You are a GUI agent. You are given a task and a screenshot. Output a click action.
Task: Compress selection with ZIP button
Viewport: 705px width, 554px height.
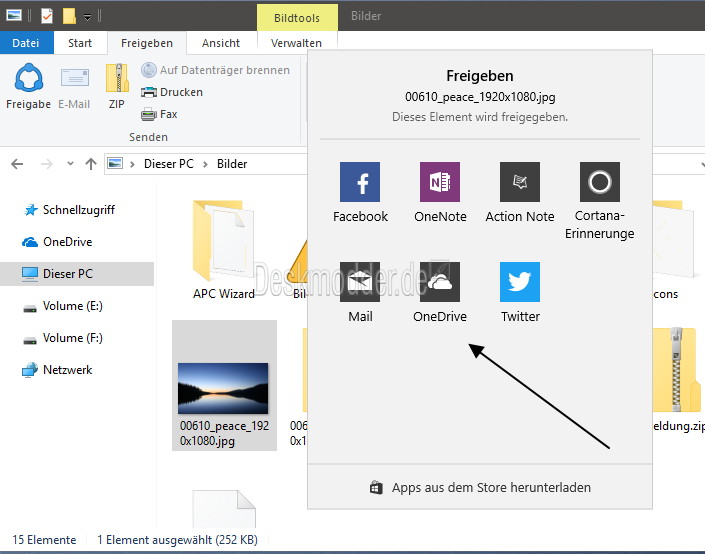[117, 86]
